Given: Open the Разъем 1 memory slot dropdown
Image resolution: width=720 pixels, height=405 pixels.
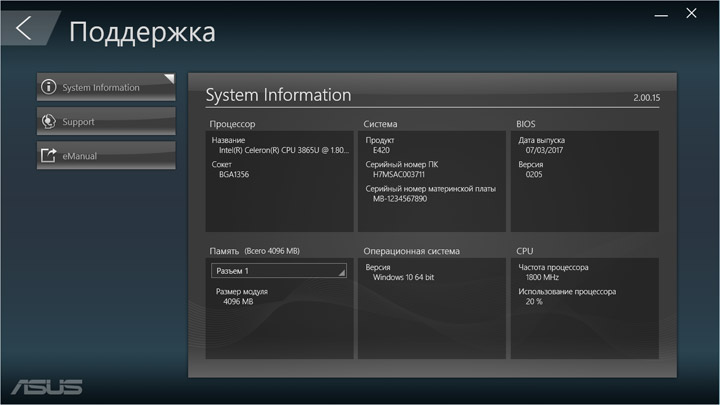Looking at the screenshot, I should [279, 270].
